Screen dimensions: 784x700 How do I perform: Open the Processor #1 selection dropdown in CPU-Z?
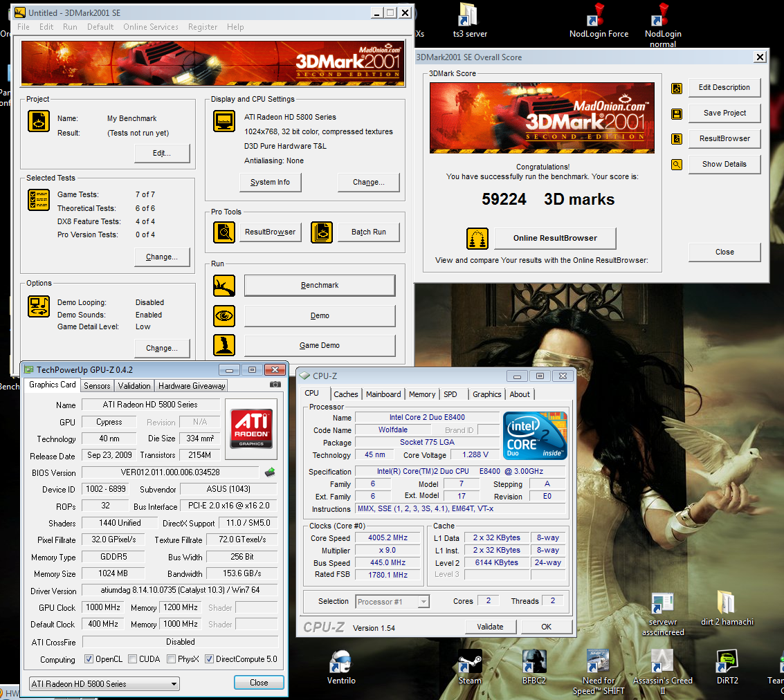392,602
